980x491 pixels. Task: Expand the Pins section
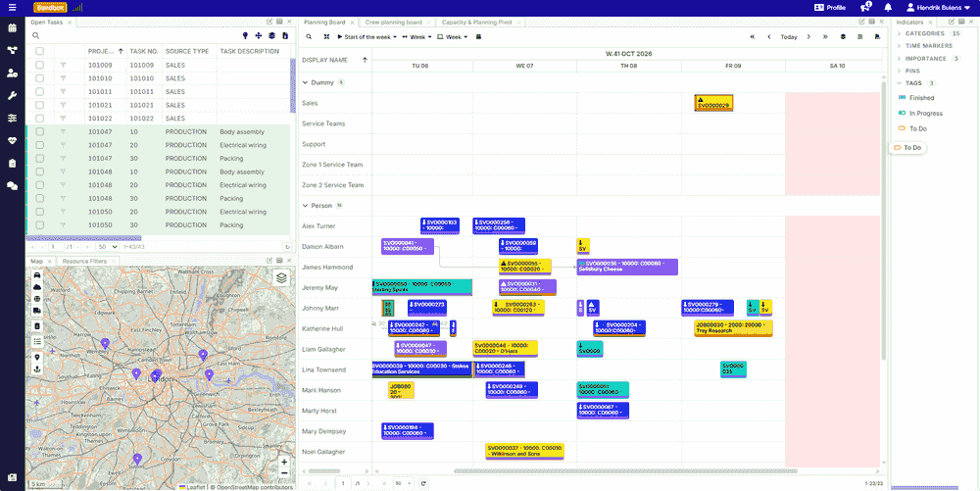900,72
